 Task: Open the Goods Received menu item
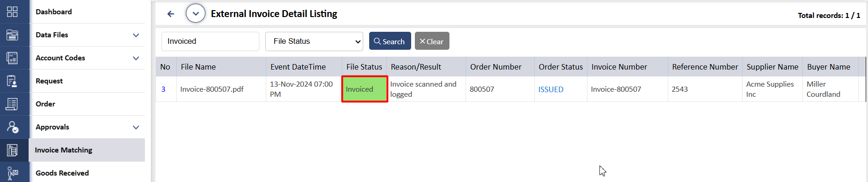[x=62, y=173]
